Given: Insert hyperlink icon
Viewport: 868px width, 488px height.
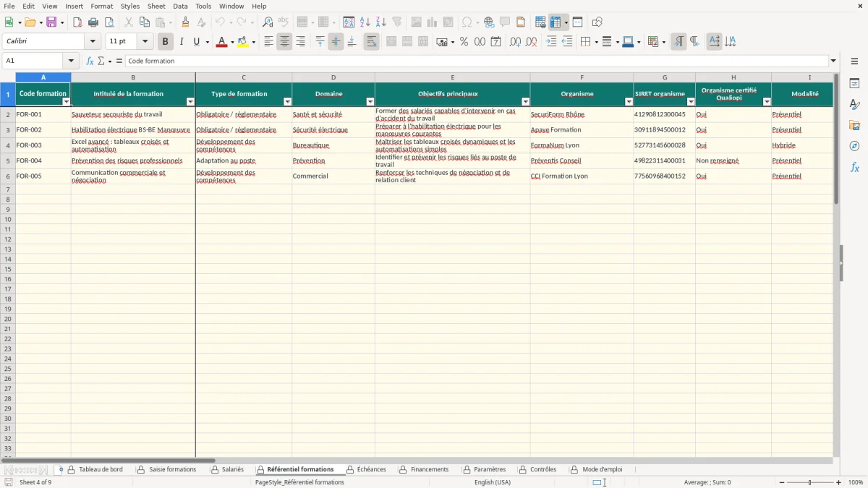Looking at the screenshot, I should (489, 22).
